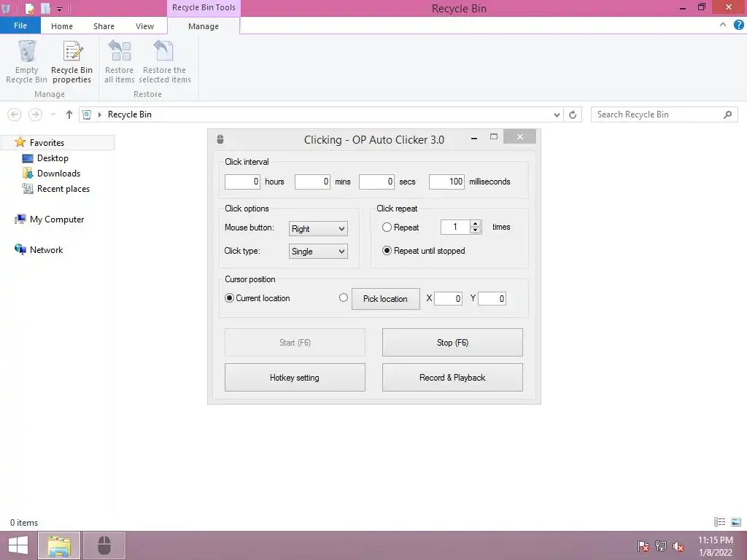Switch to the View ribbon tab
Screen dimensions: 747x560
coord(144,26)
